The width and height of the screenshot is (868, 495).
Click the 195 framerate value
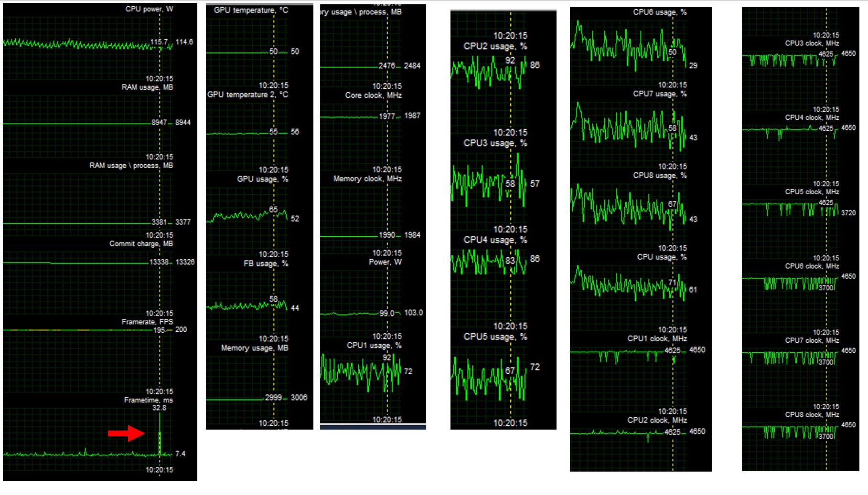(x=159, y=330)
